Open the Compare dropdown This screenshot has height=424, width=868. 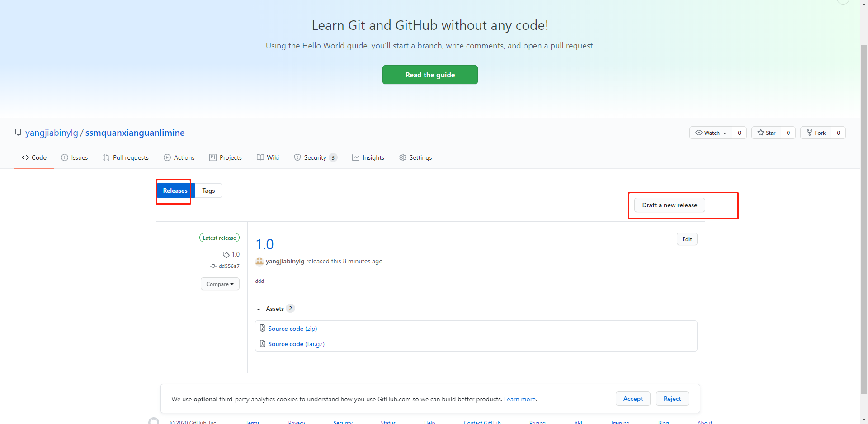pos(220,284)
